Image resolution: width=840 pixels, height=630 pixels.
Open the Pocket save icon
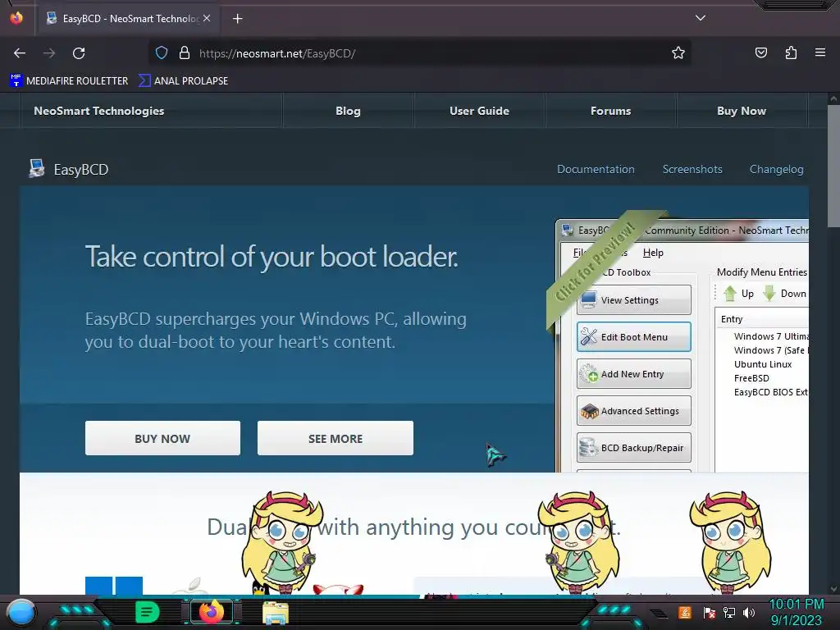pos(760,52)
